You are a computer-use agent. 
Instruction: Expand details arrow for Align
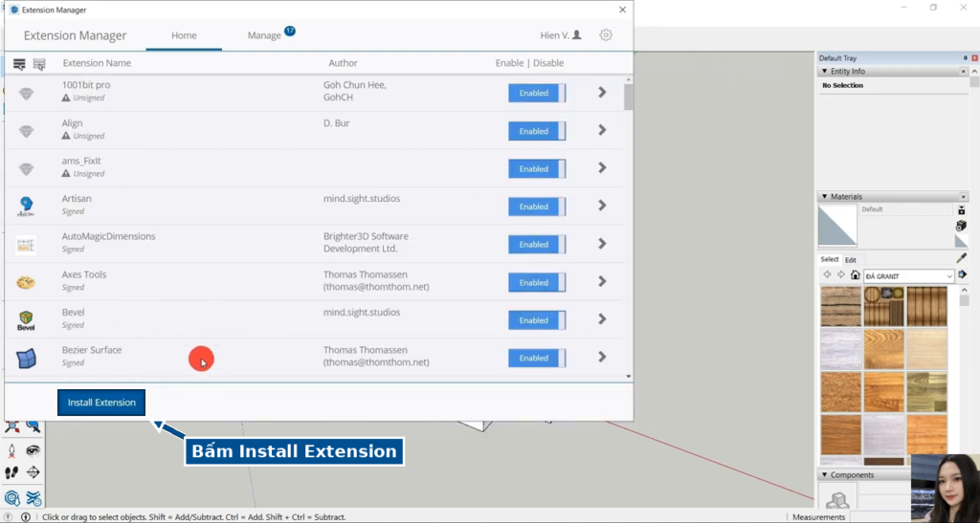pos(603,130)
